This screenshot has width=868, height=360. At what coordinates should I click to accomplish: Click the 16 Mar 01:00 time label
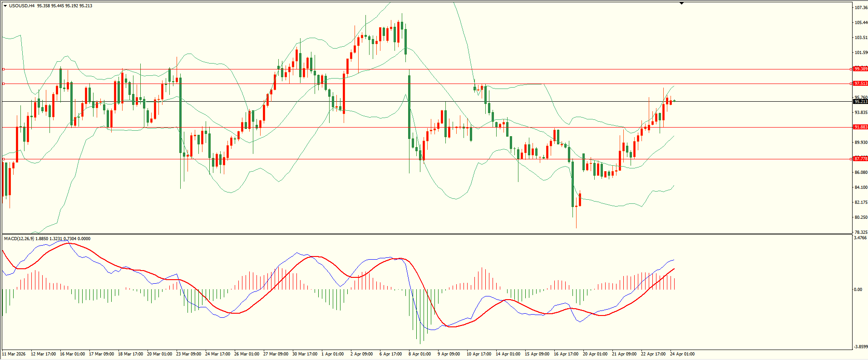72,354
